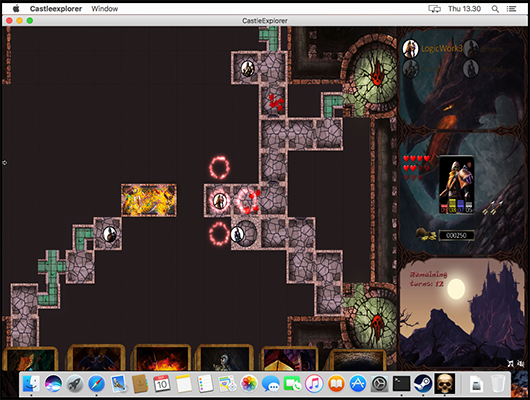Select the Hidland player portrait

(x=471, y=69)
